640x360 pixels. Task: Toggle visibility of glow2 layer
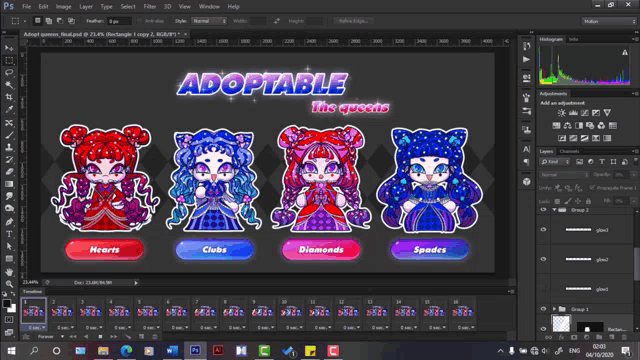543,259
